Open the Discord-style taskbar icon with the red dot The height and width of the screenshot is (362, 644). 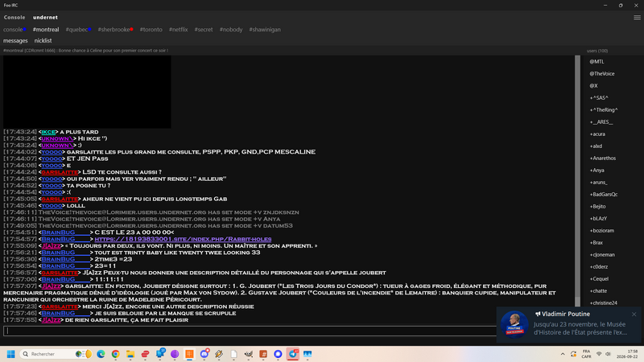204,353
